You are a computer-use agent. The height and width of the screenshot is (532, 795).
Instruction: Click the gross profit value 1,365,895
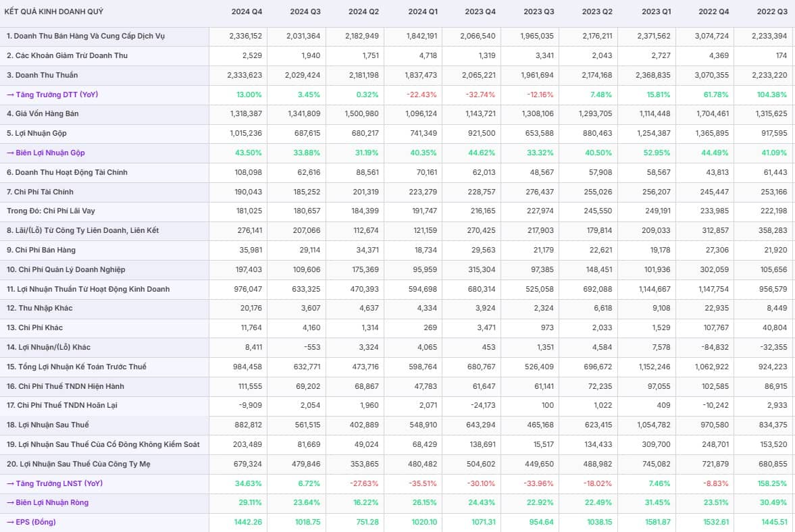(712, 133)
